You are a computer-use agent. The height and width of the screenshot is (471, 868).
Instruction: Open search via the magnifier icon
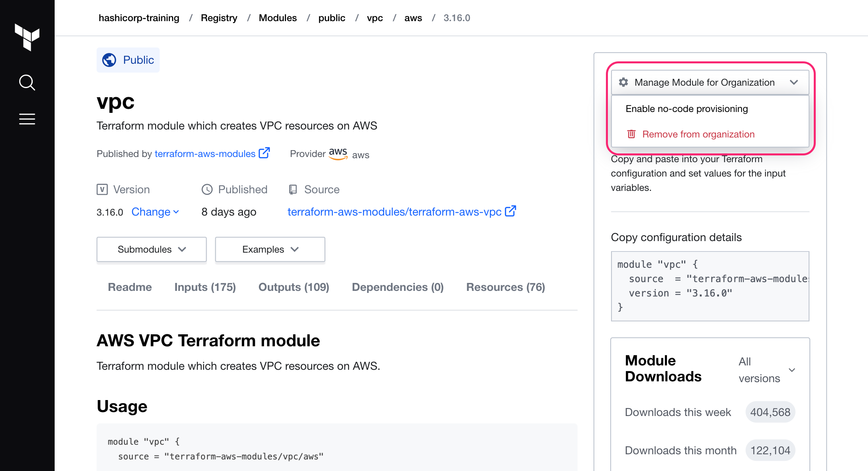pos(27,82)
